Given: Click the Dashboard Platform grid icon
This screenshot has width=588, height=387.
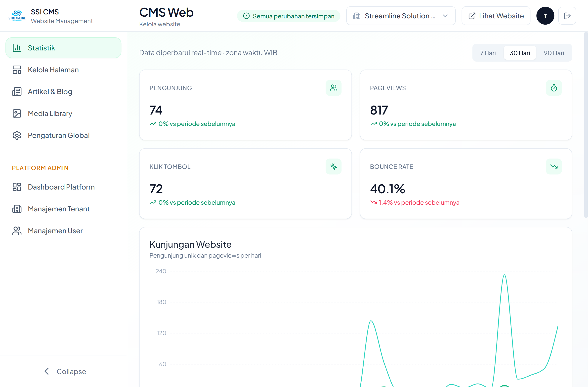Looking at the screenshot, I should point(17,187).
